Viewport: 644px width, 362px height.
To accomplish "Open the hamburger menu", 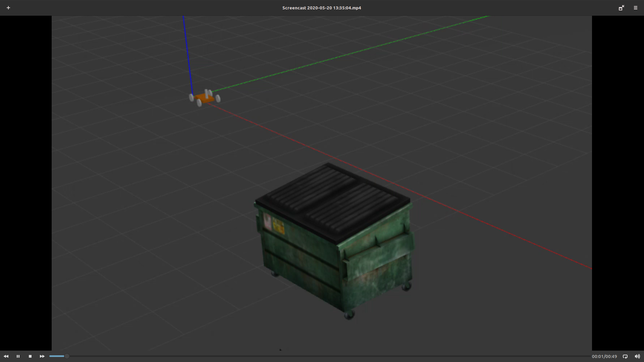I will click(x=635, y=8).
